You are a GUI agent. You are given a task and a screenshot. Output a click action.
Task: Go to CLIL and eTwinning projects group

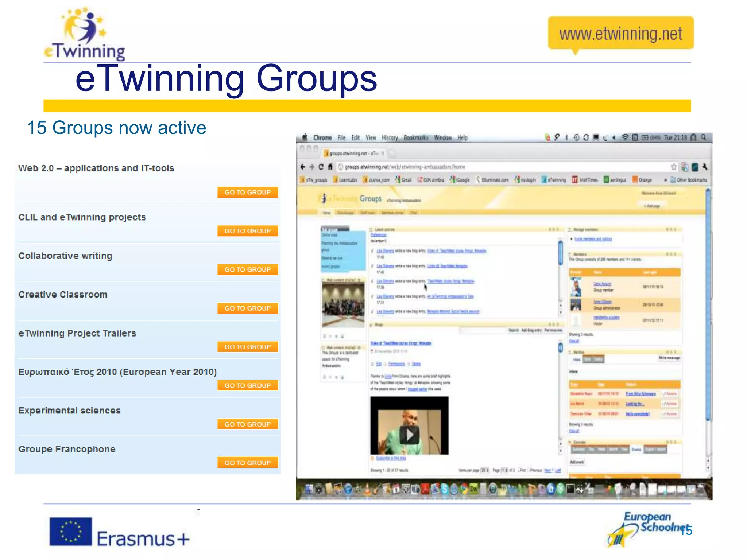click(x=248, y=231)
